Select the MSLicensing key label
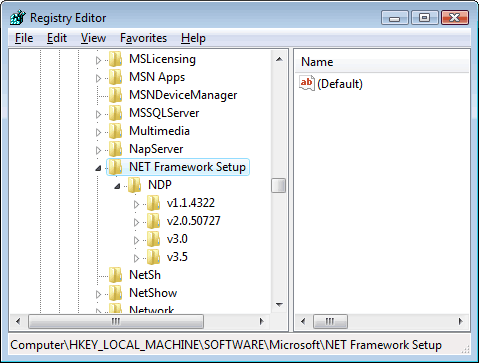This screenshot has width=479, height=363. (162, 59)
